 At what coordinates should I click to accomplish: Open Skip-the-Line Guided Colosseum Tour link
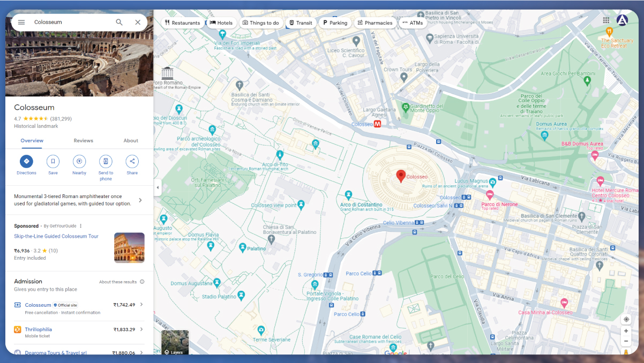point(56,236)
